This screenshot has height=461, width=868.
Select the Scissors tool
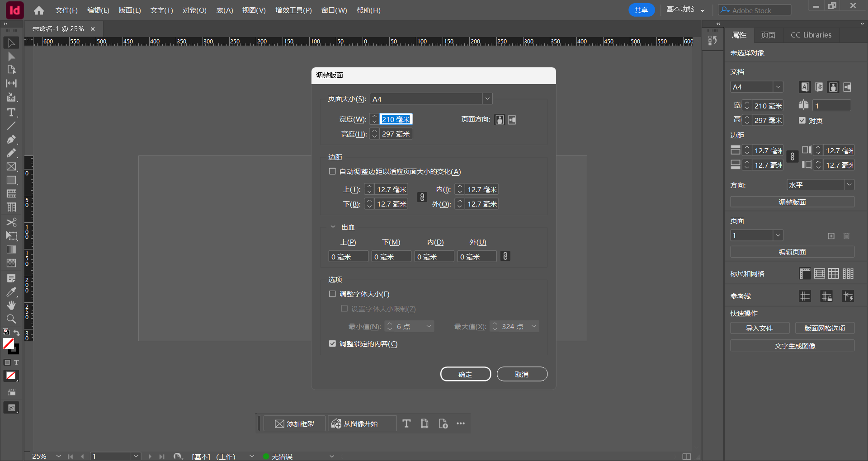pyautogui.click(x=11, y=222)
